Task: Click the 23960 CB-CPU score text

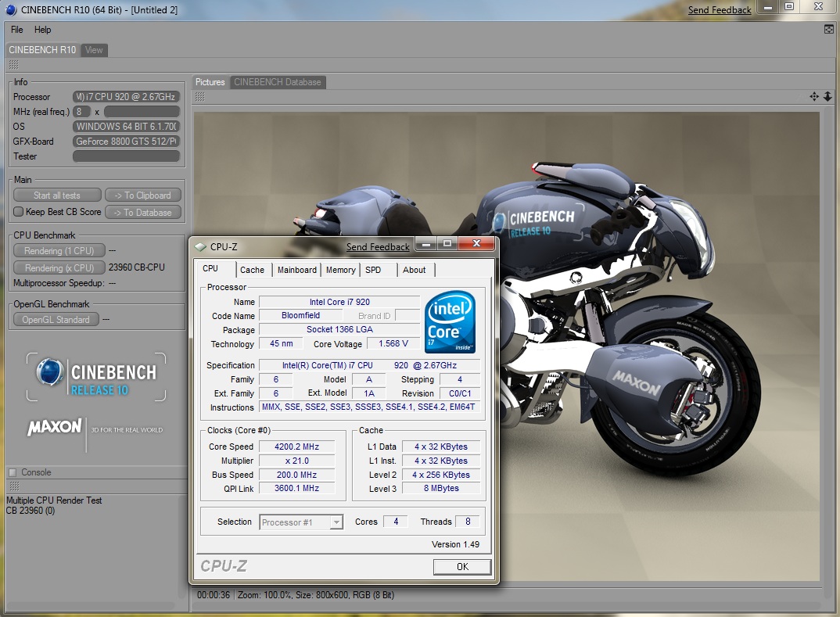Action: pos(137,267)
